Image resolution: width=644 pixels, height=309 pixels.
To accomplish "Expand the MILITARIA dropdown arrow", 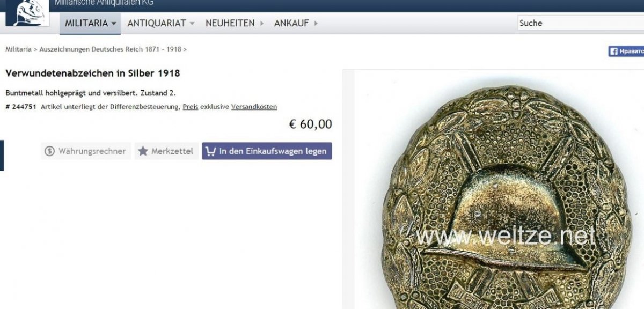I will [x=114, y=24].
